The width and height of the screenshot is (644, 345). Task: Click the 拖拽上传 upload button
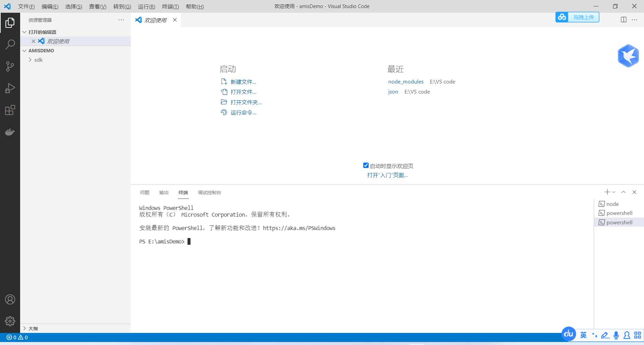pos(584,17)
